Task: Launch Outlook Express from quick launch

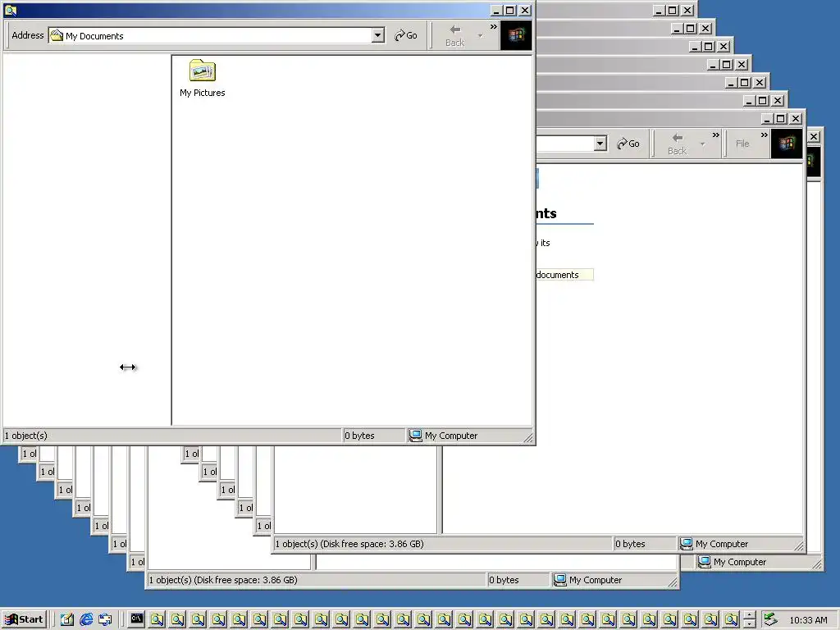Action: (106, 619)
